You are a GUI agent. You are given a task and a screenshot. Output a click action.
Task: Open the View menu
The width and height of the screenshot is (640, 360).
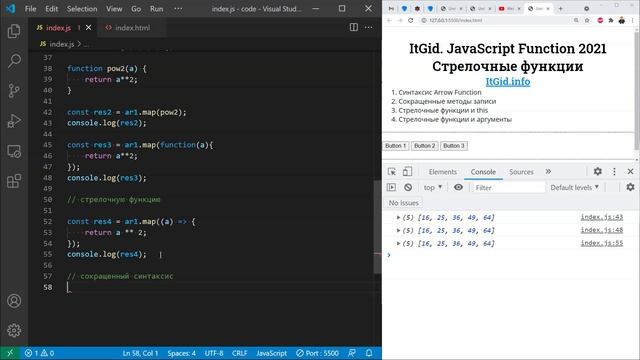[114, 9]
